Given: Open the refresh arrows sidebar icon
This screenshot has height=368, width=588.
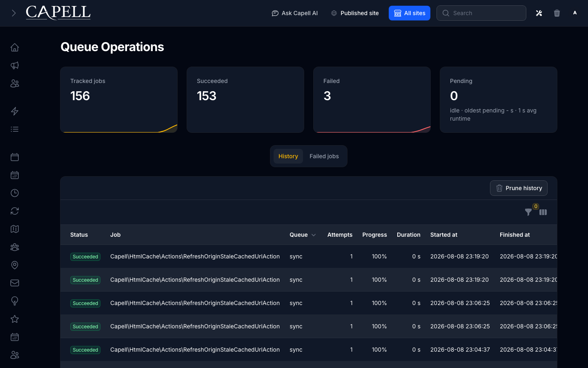Looking at the screenshot, I should pos(15,211).
